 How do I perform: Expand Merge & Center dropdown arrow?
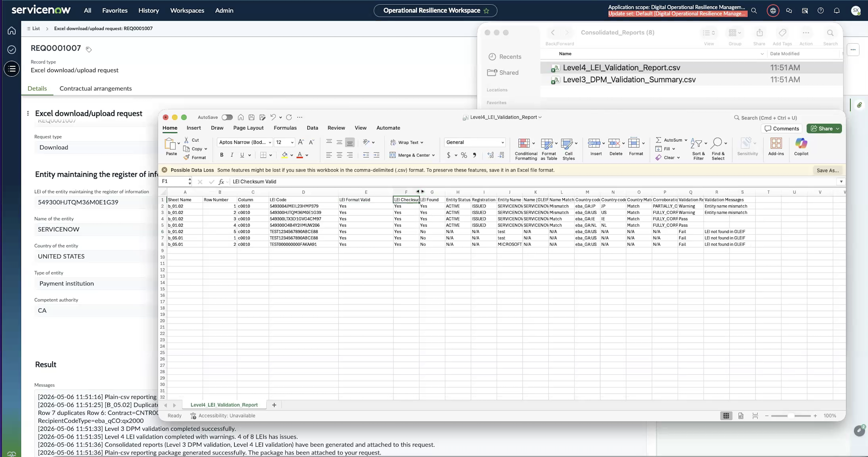[x=433, y=155]
